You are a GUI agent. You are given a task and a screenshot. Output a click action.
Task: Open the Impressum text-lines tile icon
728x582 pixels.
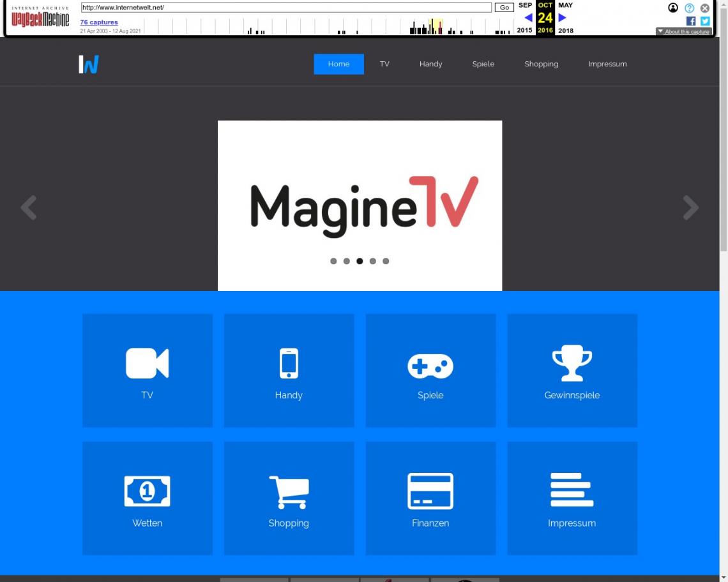(x=572, y=489)
